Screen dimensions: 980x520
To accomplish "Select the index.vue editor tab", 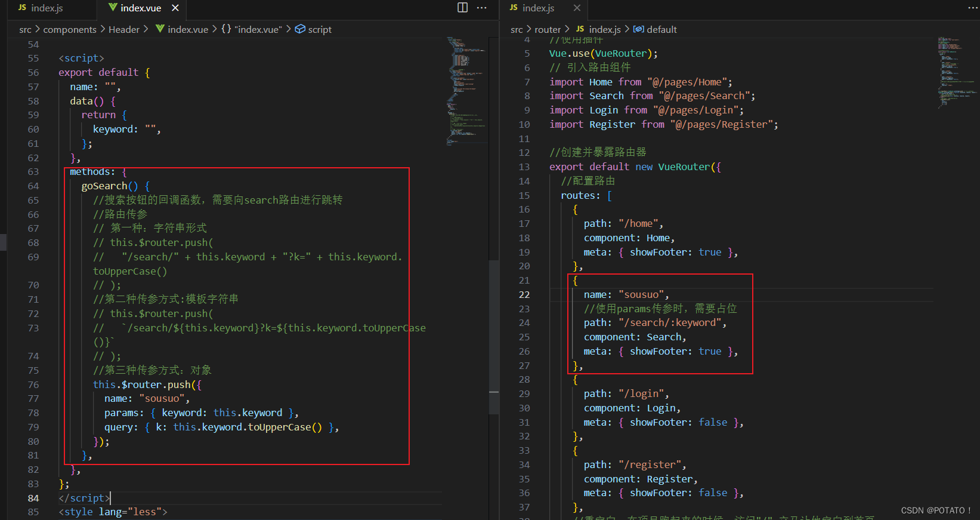I will point(141,8).
